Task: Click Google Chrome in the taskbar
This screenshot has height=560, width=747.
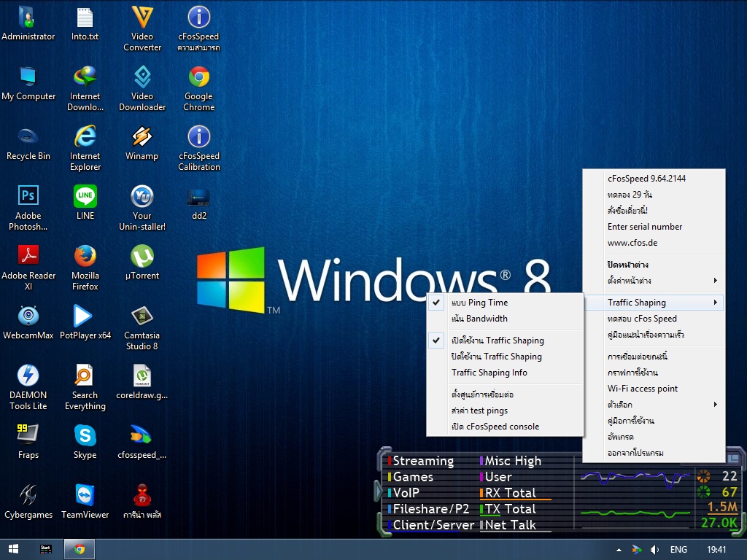Action: [x=80, y=549]
